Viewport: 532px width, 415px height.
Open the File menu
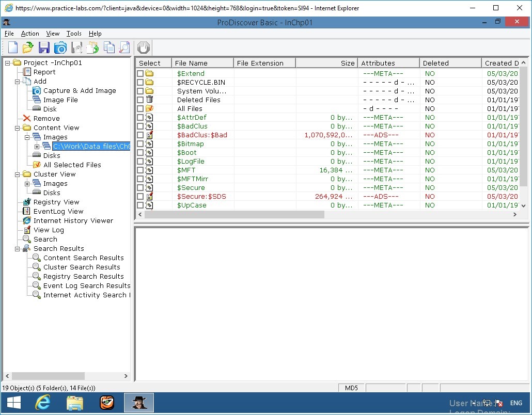tap(9, 34)
